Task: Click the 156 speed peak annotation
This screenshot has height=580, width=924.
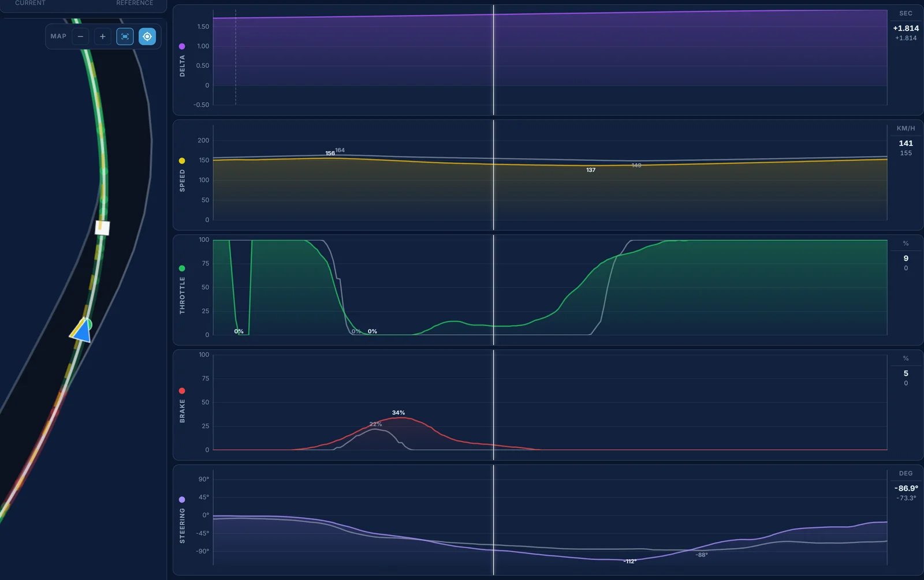Action: click(x=330, y=154)
